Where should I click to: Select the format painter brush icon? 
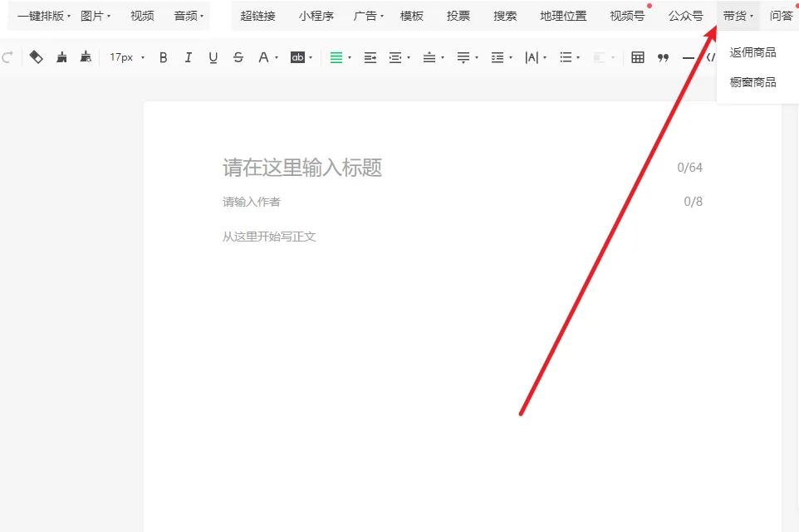pos(61,57)
